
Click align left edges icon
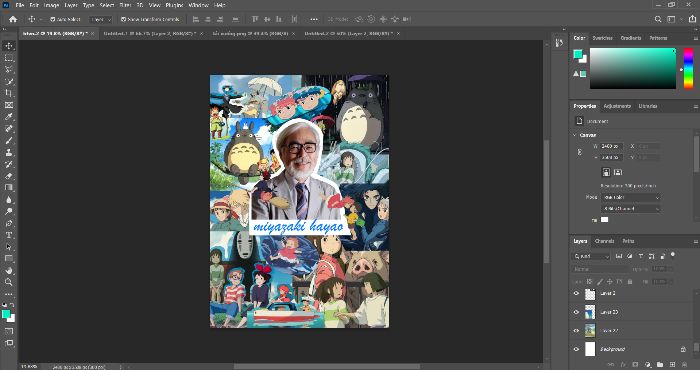click(196, 19)
